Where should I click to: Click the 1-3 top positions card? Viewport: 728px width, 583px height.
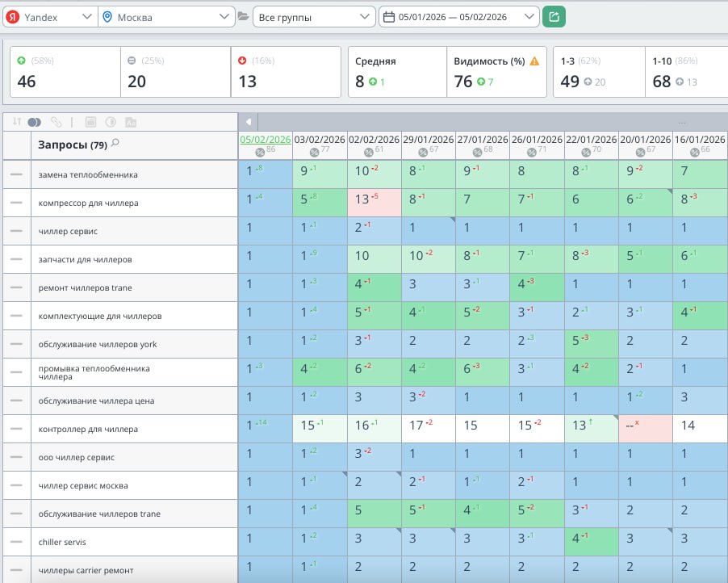point(599,72)
